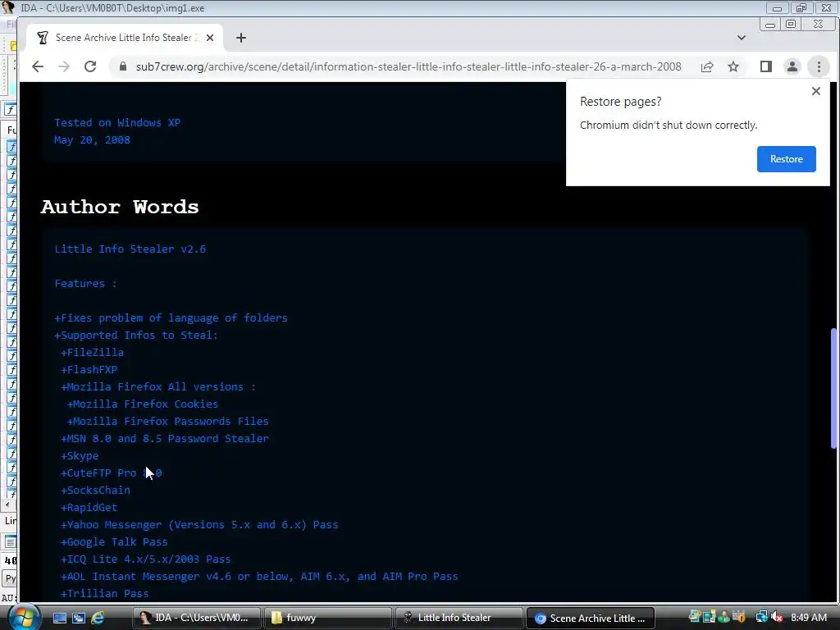
Task: Select the Scene Archive Little Info Stealer tab
Action: point(124,38)
